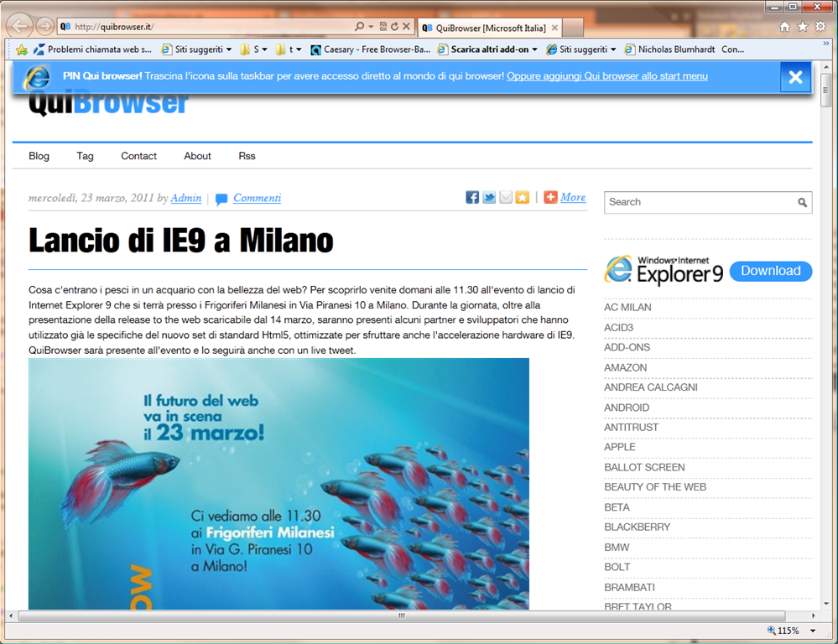Click inside the site Search field
Image resolution: width=838 pixels, height=644 pixels.
click(x=698, y=202)
